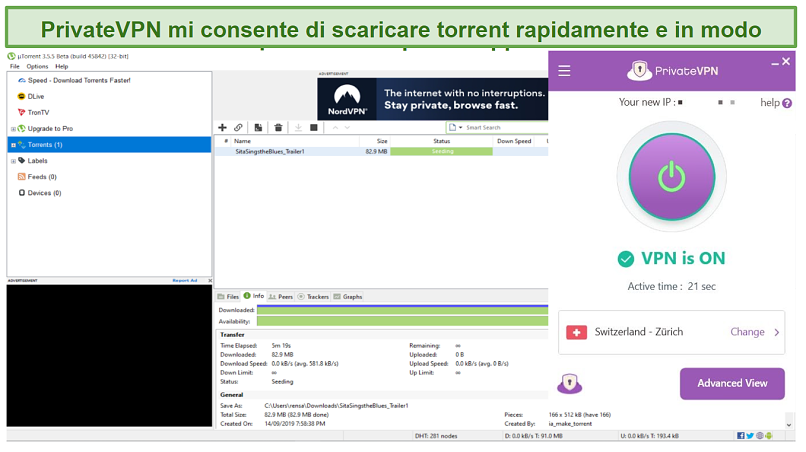The image size is (806, 452).
Task: Minimize the PrivateVPN window
Action: point(775,62)
